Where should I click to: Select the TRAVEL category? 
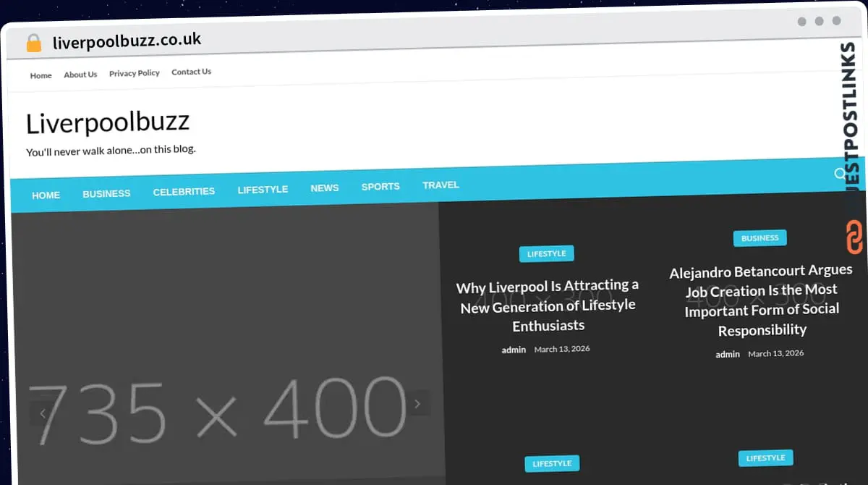(441, 185)
